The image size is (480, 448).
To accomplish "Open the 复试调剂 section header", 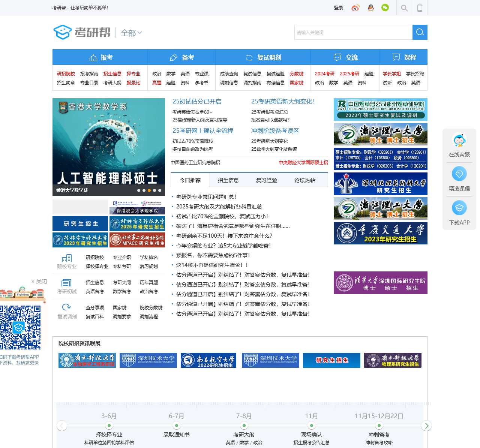I will (263, 57).
